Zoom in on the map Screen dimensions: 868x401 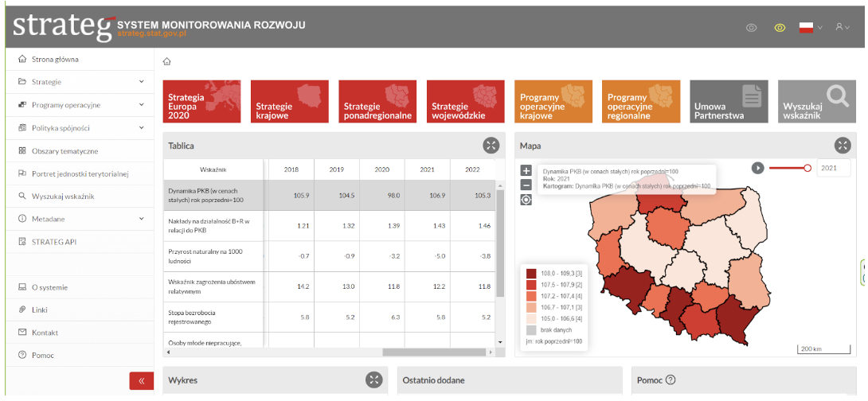click(x=526, y=170)
